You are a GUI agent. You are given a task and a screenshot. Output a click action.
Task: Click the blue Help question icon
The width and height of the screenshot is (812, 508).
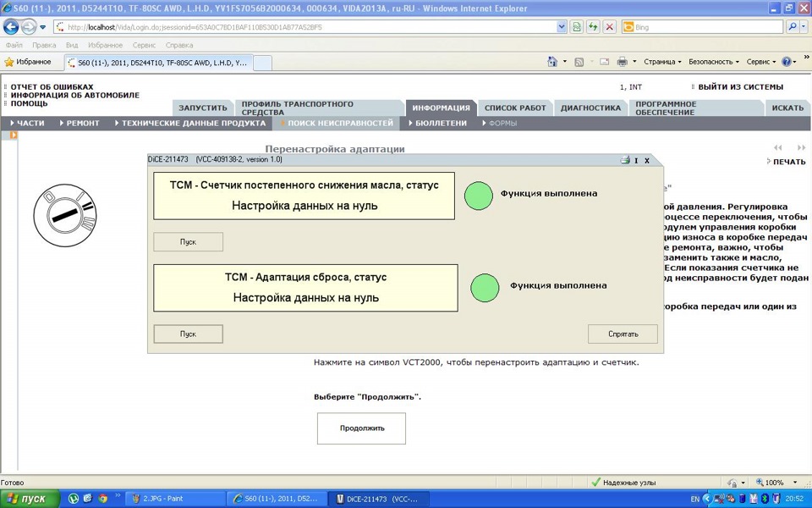(786, 62)
